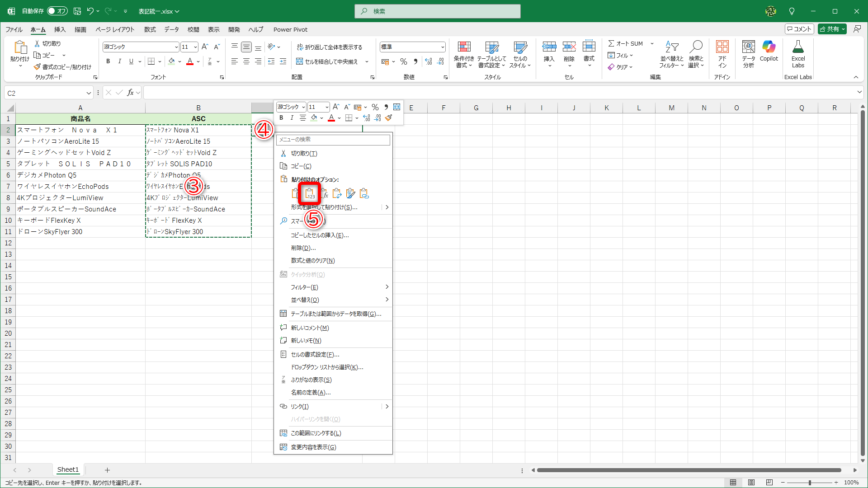Open the Insert ribbon tab
Image resolution: width=868 pixels, height=488 pixels.
[60, 29]
